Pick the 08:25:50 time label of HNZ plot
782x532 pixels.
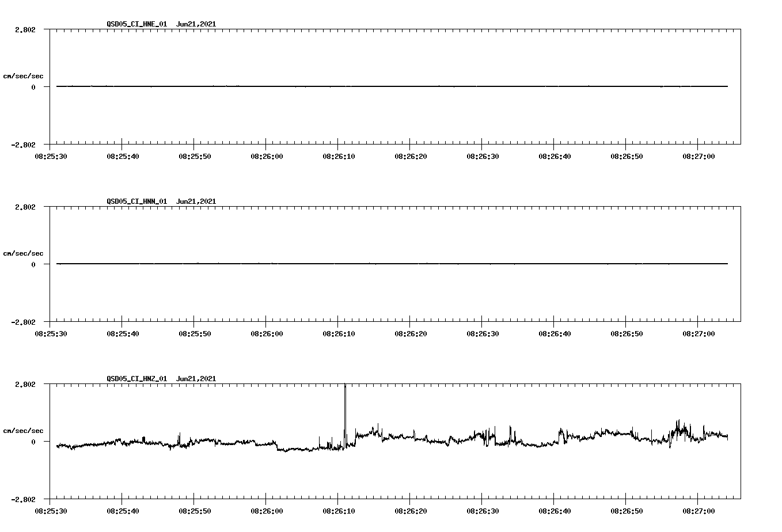(194, 511)
